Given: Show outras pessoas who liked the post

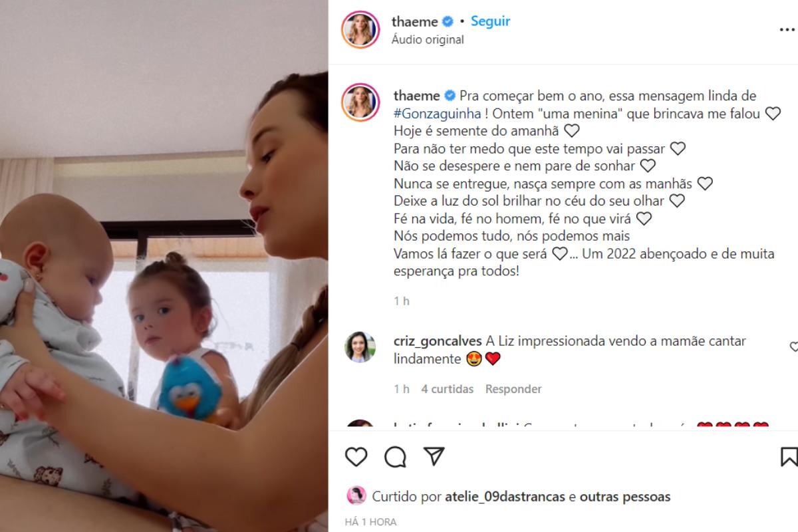Looking at the screenshot, I should [x=625, y=497].
